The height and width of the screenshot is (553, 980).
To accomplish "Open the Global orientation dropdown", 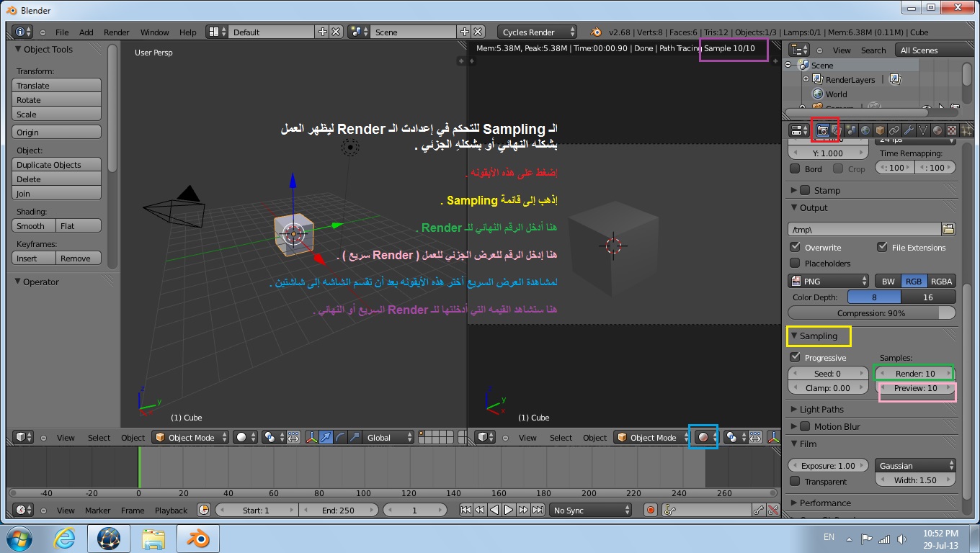I will point(390,437).
